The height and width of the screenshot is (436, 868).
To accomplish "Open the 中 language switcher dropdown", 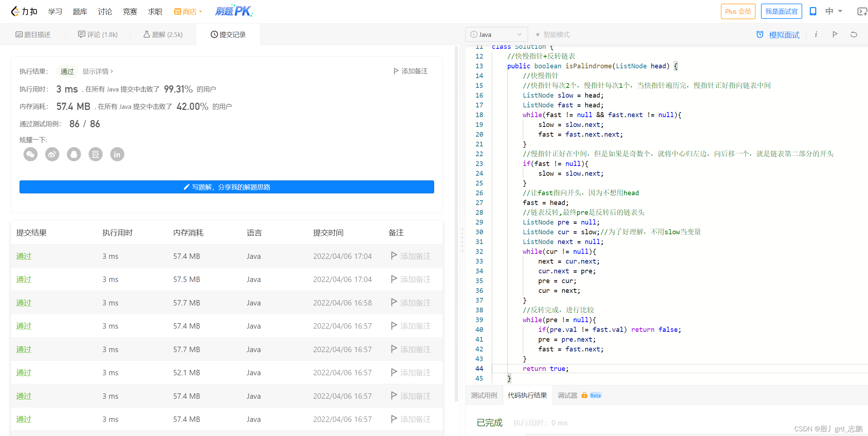I will click(834, 12).
